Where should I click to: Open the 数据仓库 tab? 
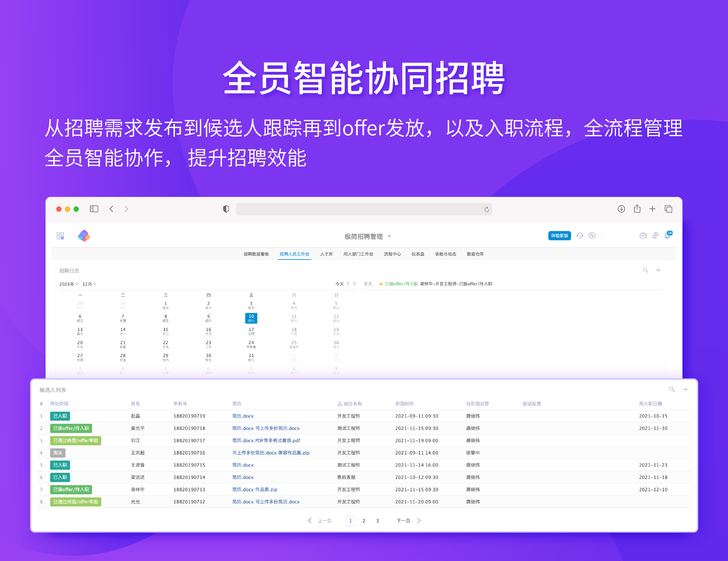pos(475,254)
